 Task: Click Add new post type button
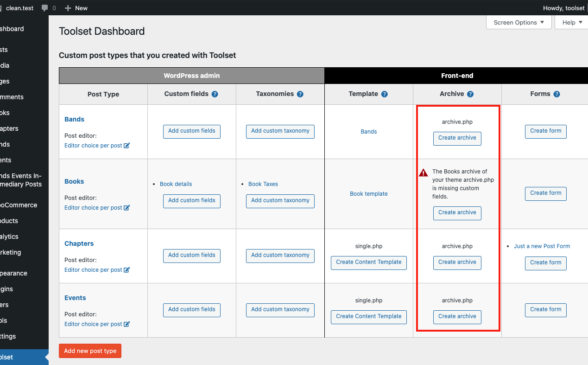[x=90, y=351]
